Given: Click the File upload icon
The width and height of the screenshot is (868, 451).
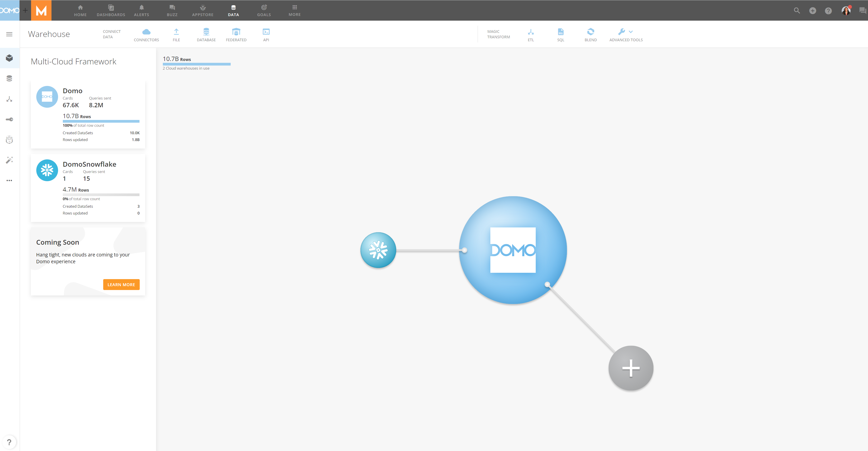Looking at the screenshot, I should click(x=176, y=34).
